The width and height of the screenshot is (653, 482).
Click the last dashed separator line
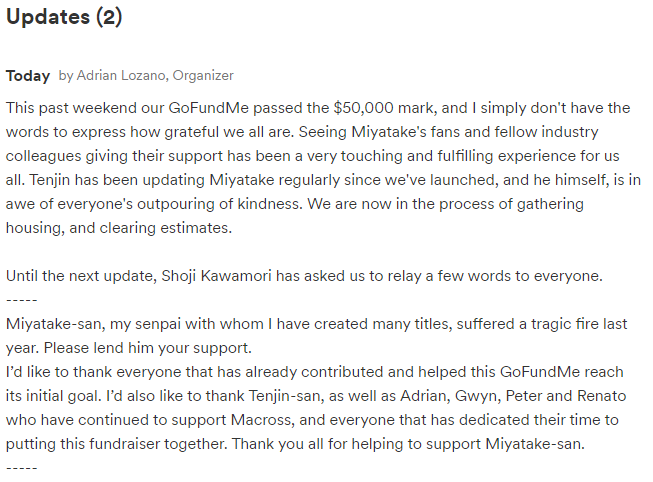pos(22,468)
